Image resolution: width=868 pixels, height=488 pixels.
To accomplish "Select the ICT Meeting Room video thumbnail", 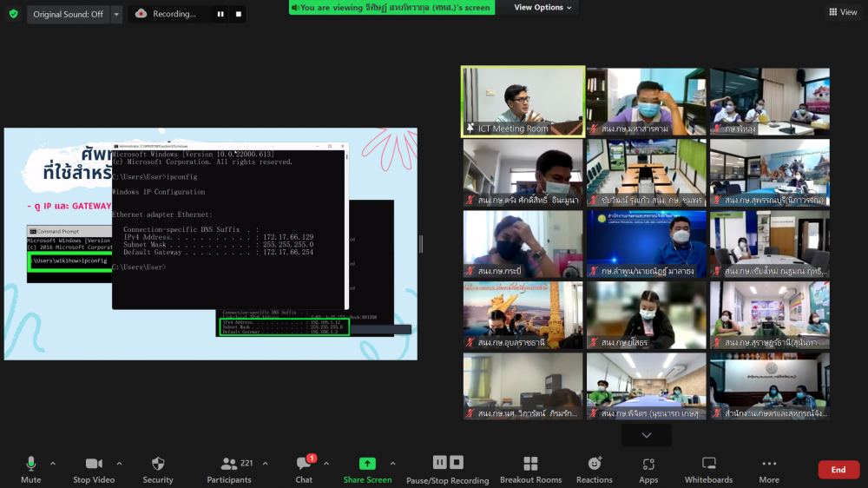I will point(523,102).
